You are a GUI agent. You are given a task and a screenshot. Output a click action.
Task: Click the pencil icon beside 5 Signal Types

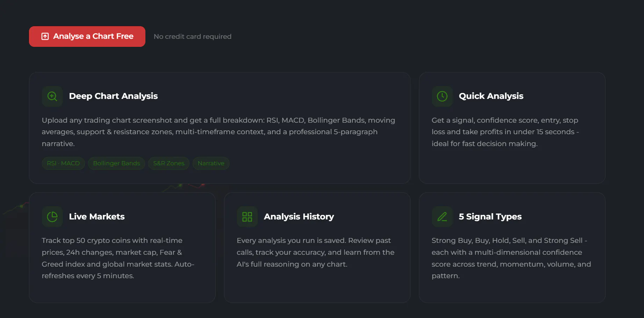[442, 217]
